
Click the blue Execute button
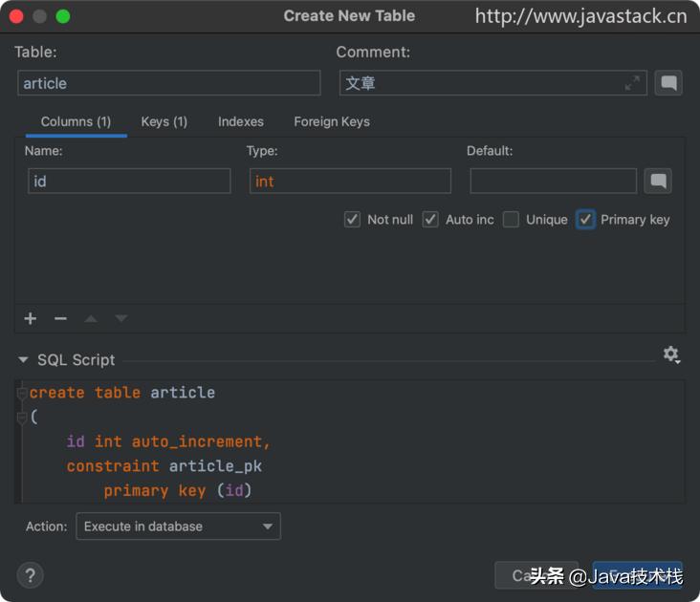point(638,575)
